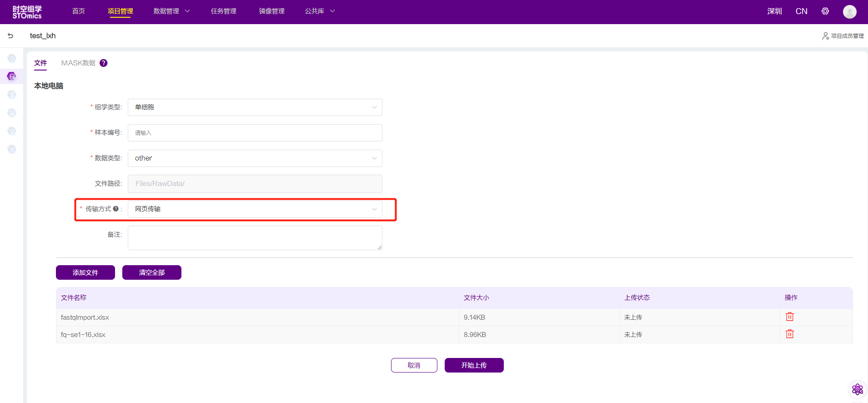868x403 pixels.
Task: Open the database section in the sidebar
Action: coord(12,76)
